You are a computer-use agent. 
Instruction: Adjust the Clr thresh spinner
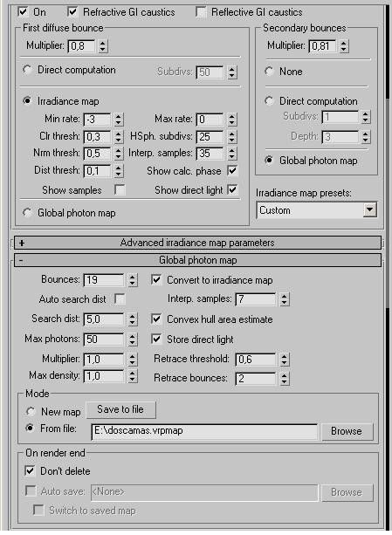tap(119, 137)
